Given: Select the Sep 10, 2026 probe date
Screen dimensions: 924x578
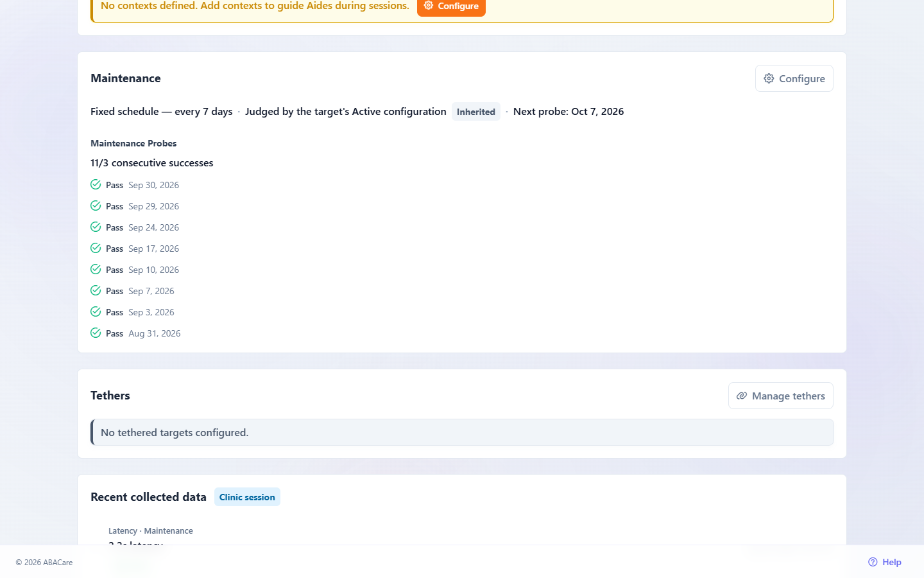Looking at the screenshot, I should (153, 270).
